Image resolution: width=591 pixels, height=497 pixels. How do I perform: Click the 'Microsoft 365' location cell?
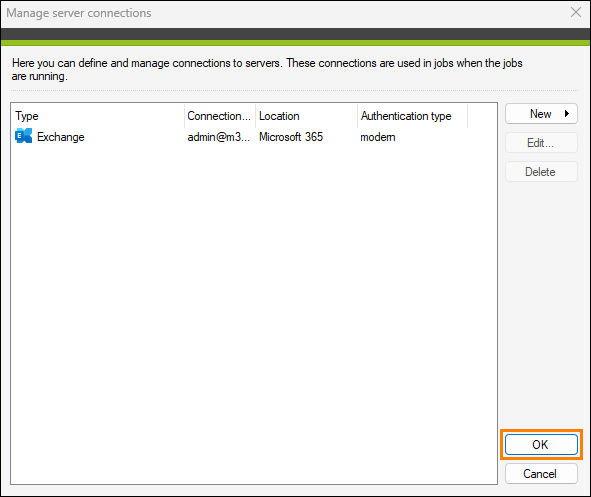pos(291,137)
